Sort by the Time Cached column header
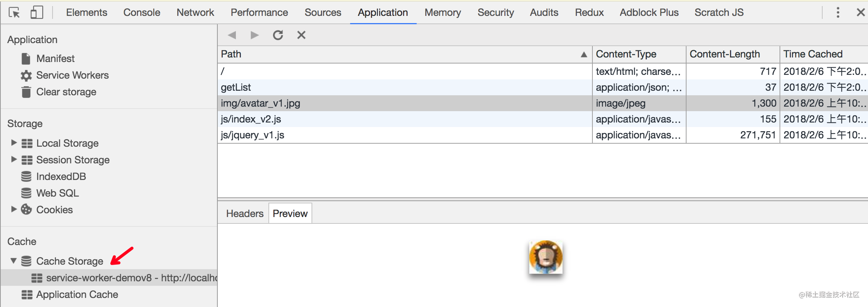The image size is (868, 307). 824,54
